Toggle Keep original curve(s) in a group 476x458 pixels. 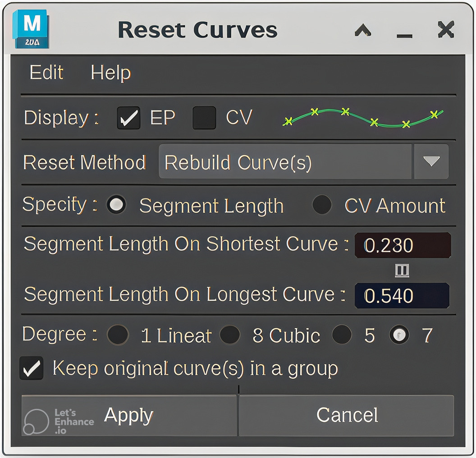(x=32, y=368)
